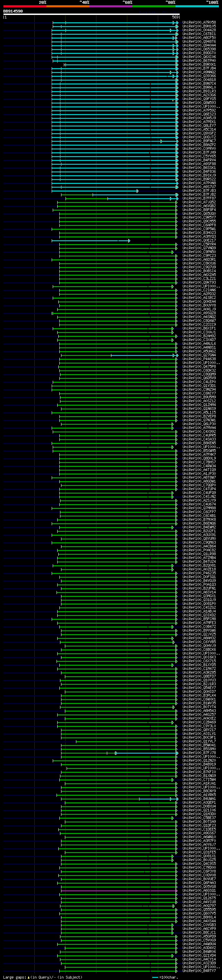Open hit UniRef100_A7JQ52
The height and width of the screenshot is (980, 222).
pos(199,202)
